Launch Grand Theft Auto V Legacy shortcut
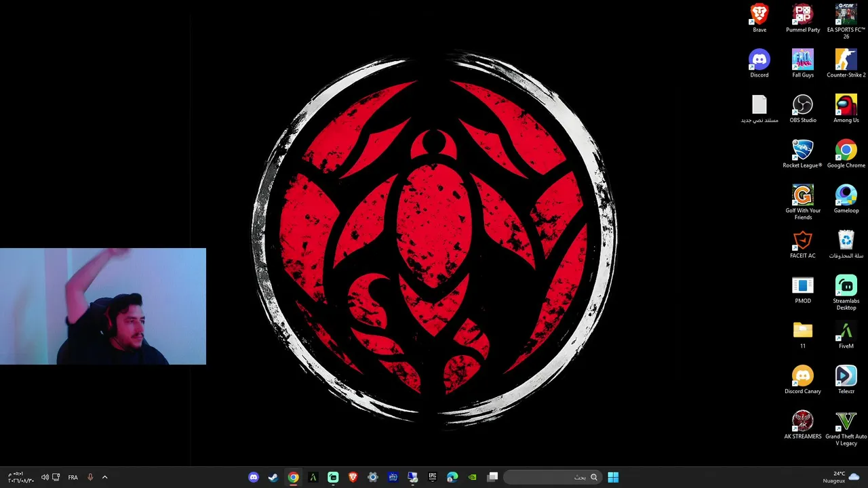The image size is (868, 488). 846,429
